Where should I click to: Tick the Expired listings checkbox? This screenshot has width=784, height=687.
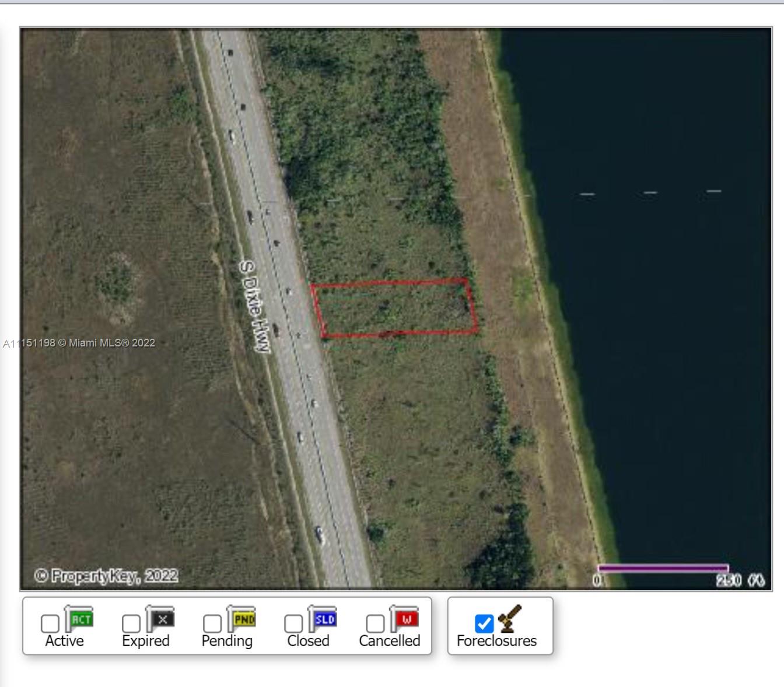(x=131, y=623)
